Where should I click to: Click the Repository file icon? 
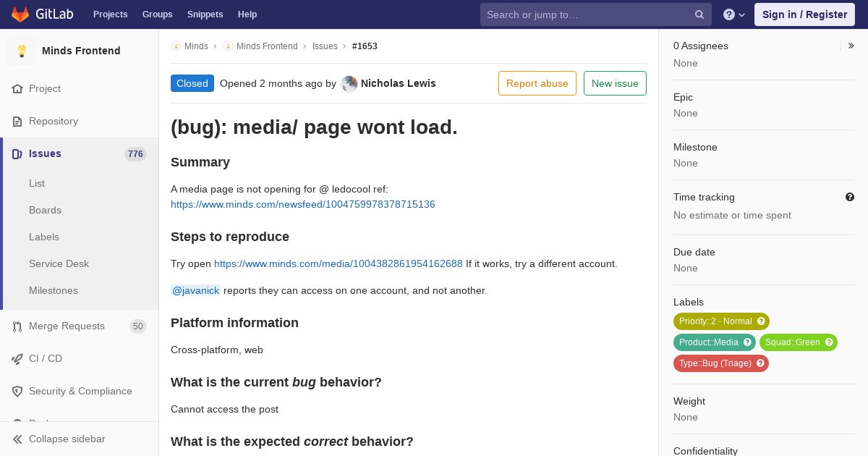17,121
